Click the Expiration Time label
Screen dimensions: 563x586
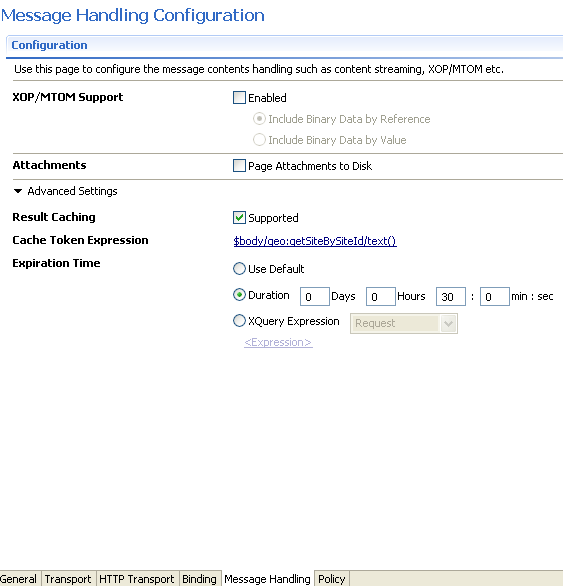56,263
